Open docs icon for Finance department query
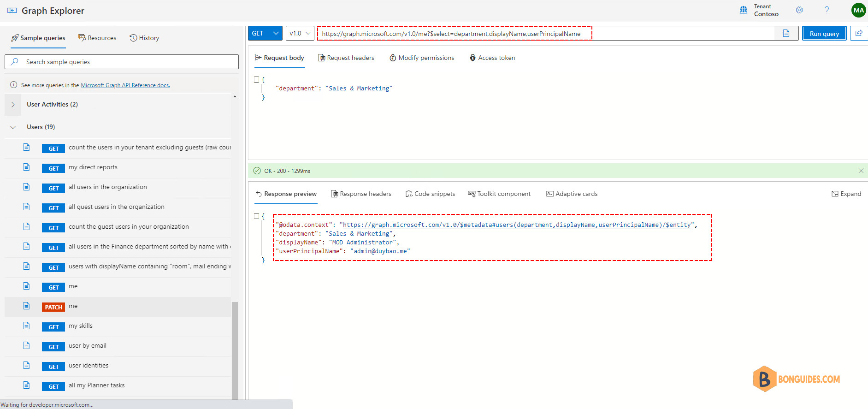The width and height of the screenshot is (868, 409). [x=27, y=246]
